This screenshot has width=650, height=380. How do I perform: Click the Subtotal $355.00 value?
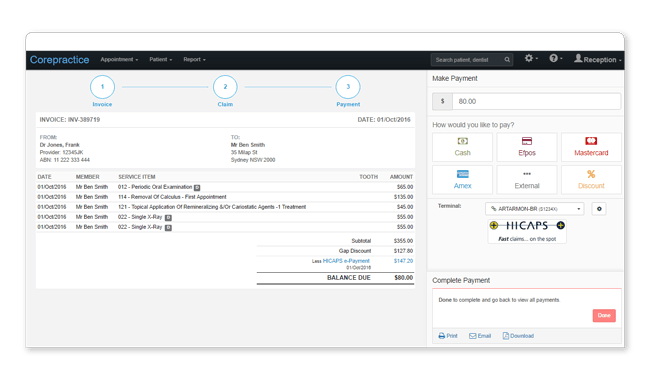point(403,241)
